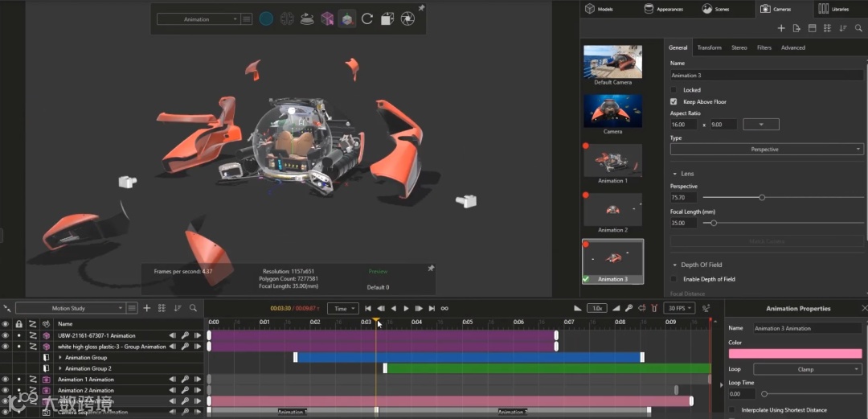This screenshot has width=868, height=419.
Task: Click the auto keyframe key icon in timeline toolbar
Action: [628, 308]
